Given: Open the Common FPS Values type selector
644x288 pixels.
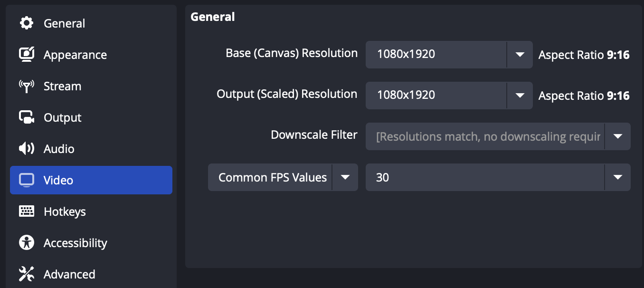Looking at the screenshot, I should 283,177.
